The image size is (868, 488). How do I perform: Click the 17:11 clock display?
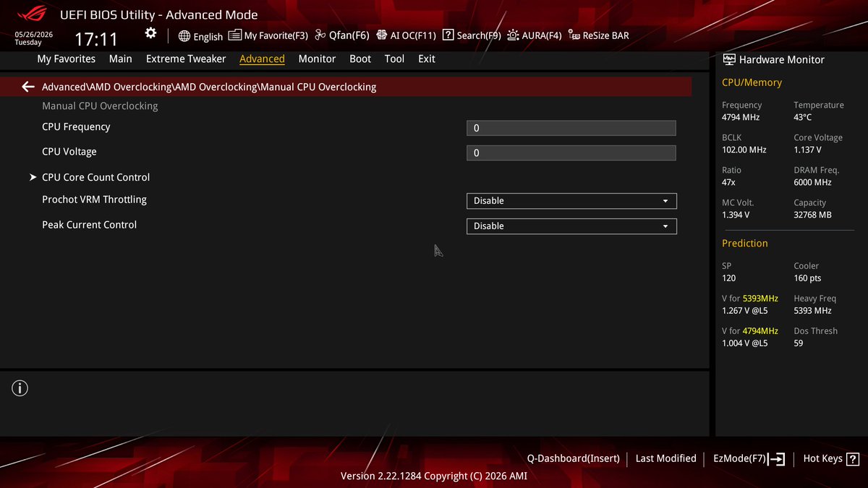click(96, 38)
